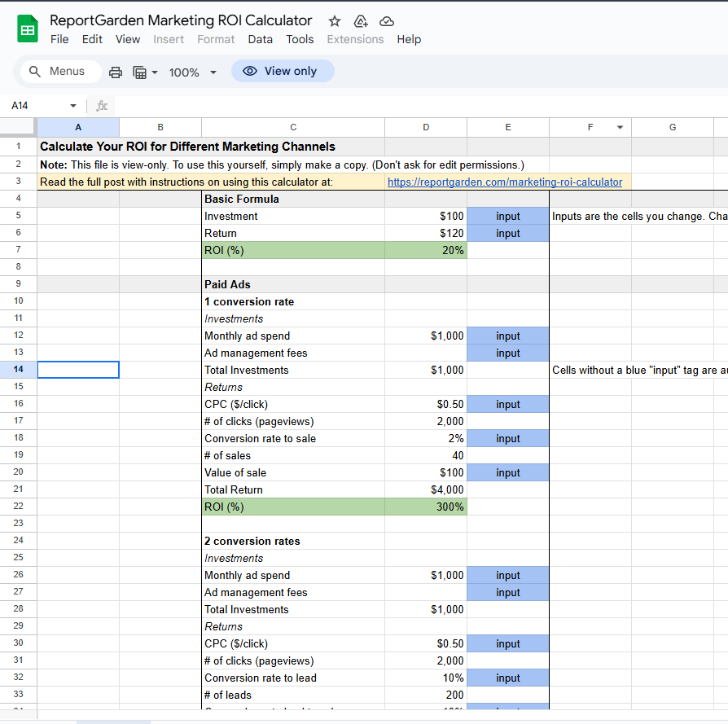728x724 pixels.
Task: Click the Paid Ads heading cell
Action: [293, 284]
